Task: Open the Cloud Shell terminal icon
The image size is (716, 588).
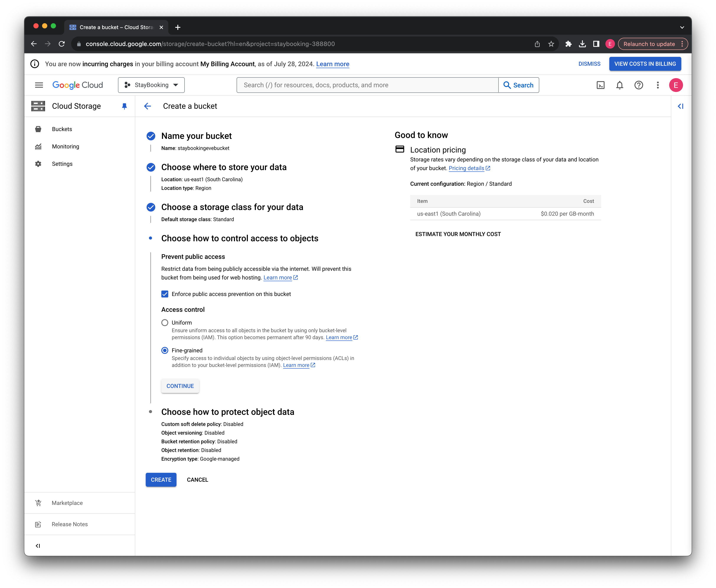Action: click(x=600, y=85)
